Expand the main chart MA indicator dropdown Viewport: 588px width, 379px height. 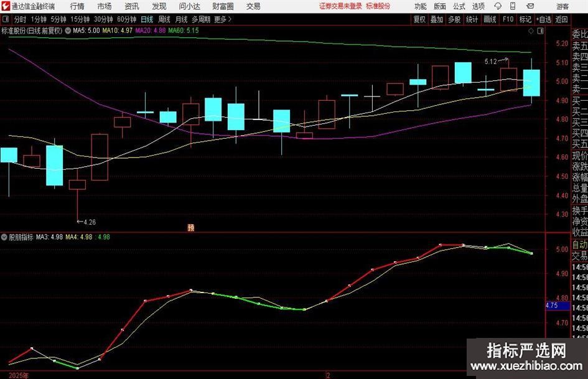68,30
